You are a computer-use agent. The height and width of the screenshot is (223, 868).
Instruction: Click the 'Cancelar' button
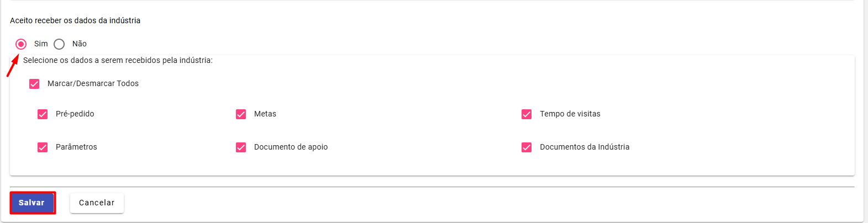97,203
